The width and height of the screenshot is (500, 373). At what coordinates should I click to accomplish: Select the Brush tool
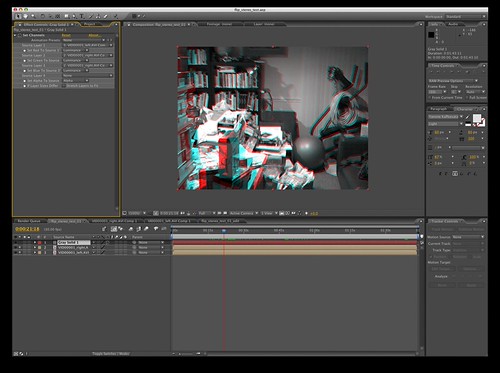click(91, 16)
